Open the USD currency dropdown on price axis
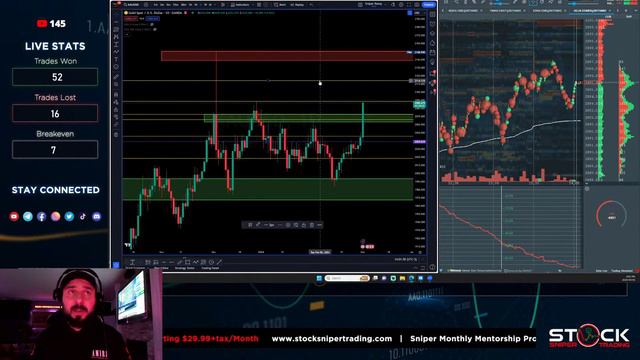The height and width of the screenshot is (360, 640). (418, 13)
